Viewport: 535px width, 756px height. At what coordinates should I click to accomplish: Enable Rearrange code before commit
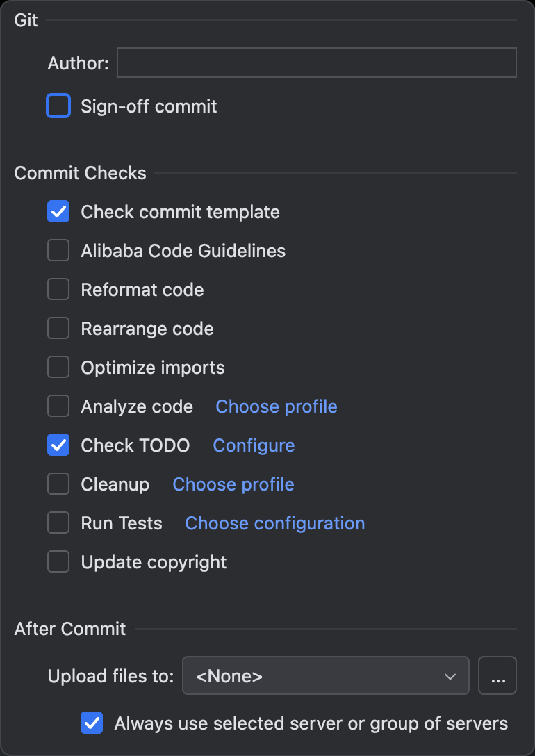click(58, 329)
